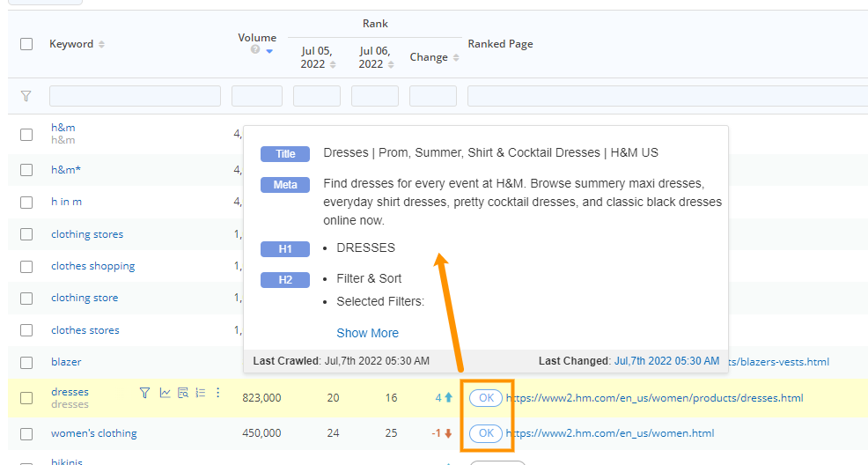Open the h&m* keyword link

pos(66,170)
